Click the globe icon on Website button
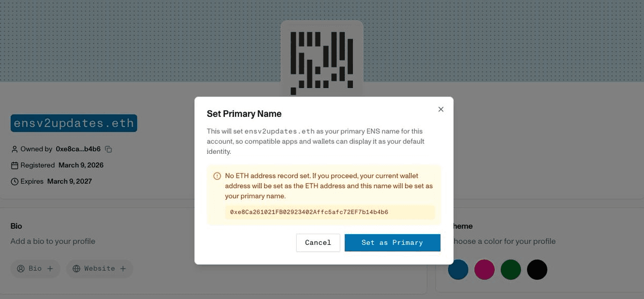Image resolution: width=644 pixels, height=299 pixels. (x=76, y=268)
